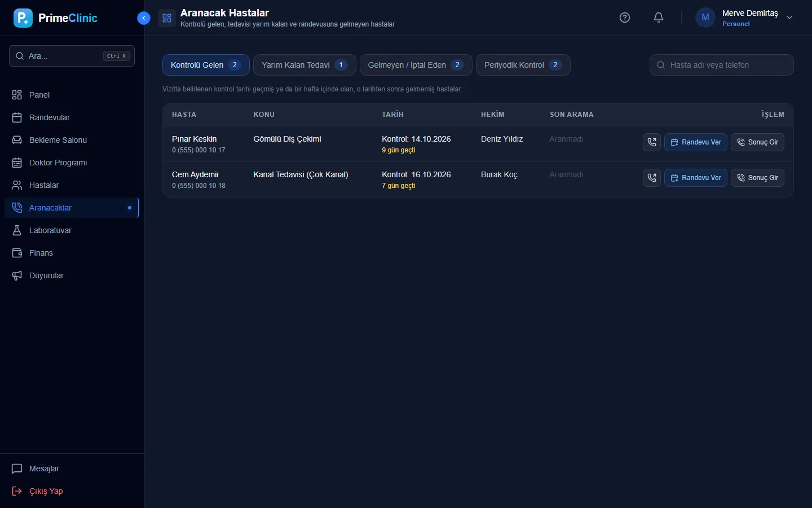The height and width of the screenshot is (508, 812).
Task: Collapse the sidebar with the blue chevron
Action: pyautogui.click(x=144, y=18)
